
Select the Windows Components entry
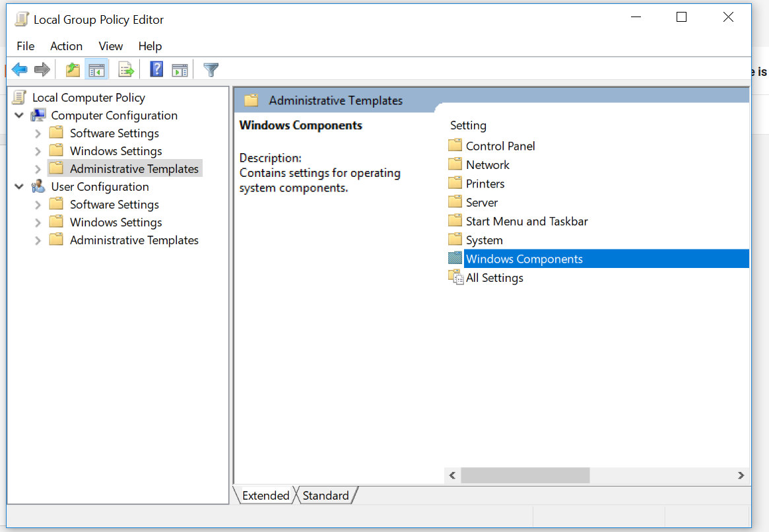(606, 259)
